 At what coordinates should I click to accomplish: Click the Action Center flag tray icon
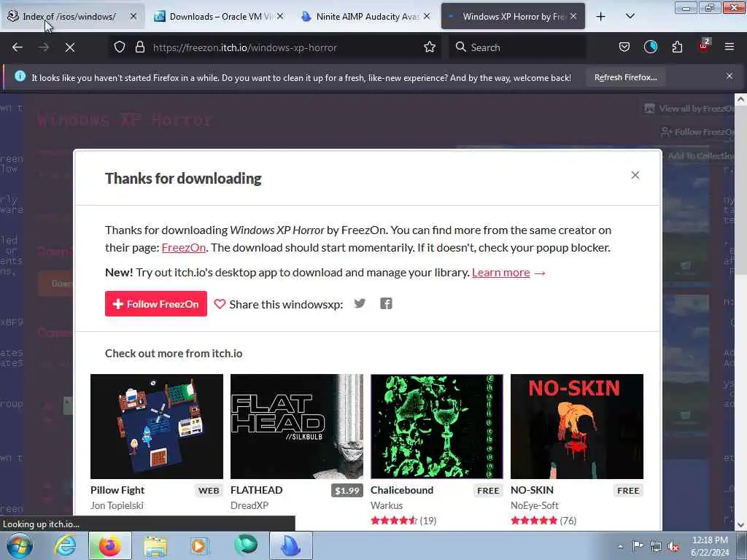[638, 546]
